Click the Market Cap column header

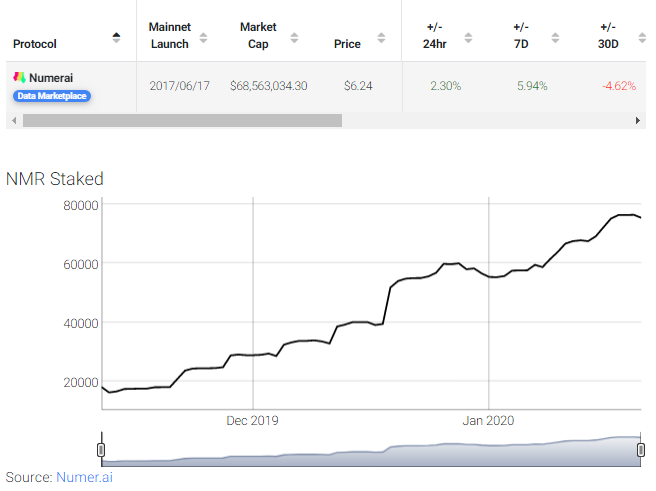pyautogui.click(x=258, y=36)
